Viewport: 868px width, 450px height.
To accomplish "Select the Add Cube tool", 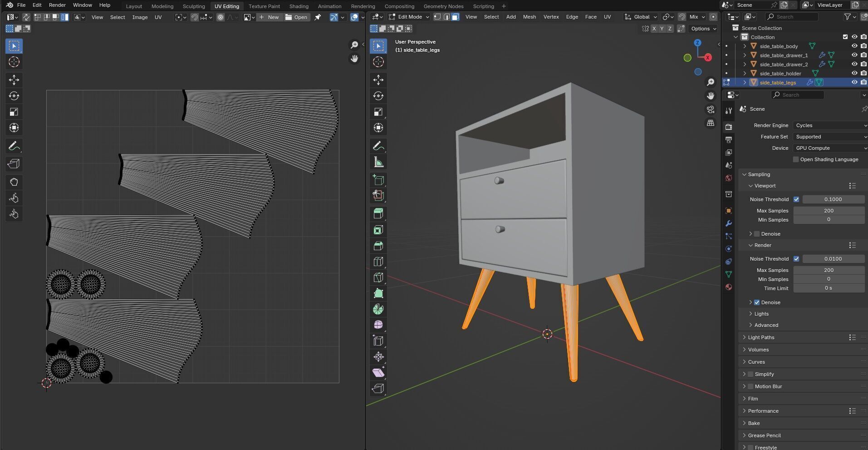I will 378,180.
